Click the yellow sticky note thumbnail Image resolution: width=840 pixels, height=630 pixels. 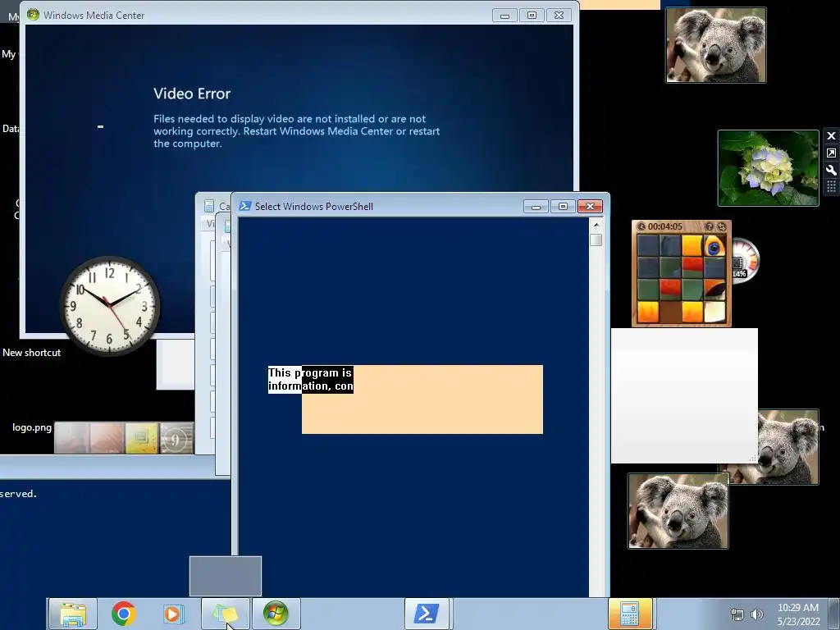coord(141,438)
